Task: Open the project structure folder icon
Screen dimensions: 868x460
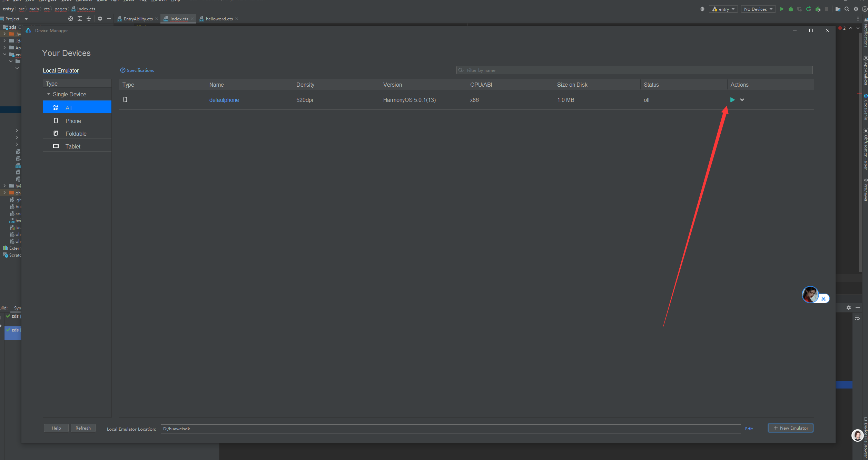Action: click(838, 9)
